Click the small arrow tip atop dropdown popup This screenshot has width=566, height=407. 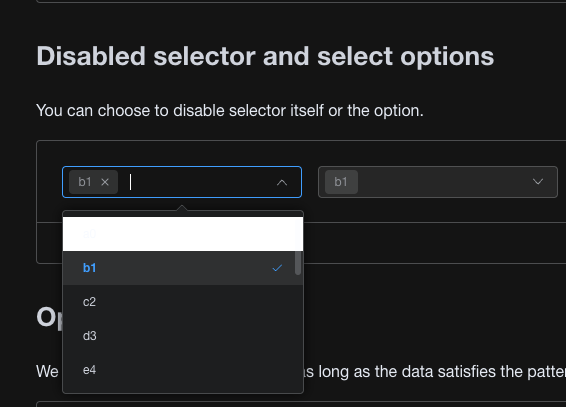pos(182,208)
